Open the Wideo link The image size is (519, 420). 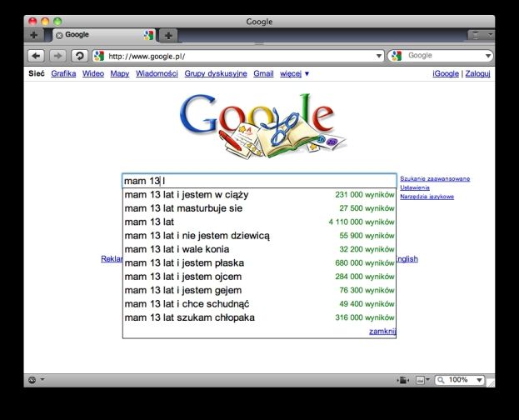93,73
